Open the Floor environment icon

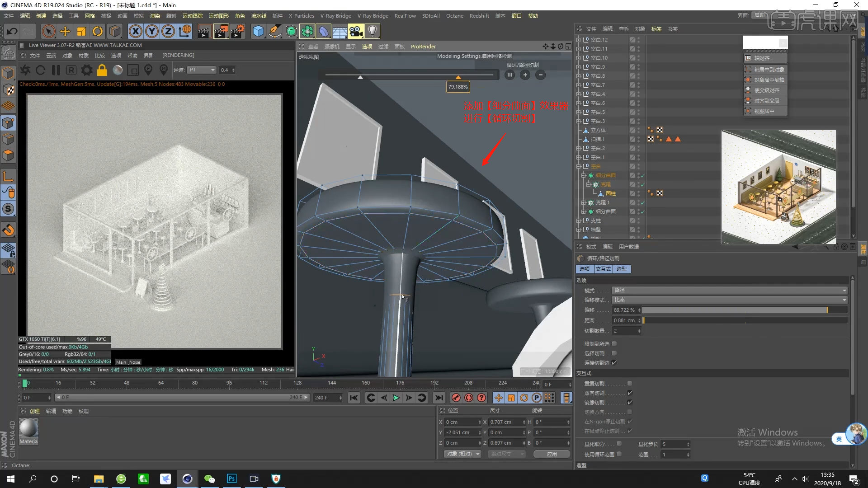coord(340,31)
